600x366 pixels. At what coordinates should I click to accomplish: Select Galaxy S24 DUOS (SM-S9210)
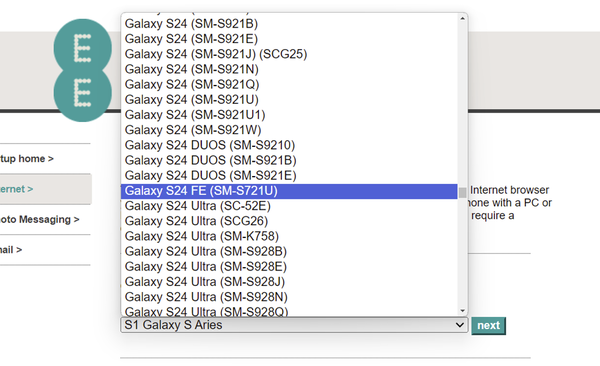click(289, 145)
